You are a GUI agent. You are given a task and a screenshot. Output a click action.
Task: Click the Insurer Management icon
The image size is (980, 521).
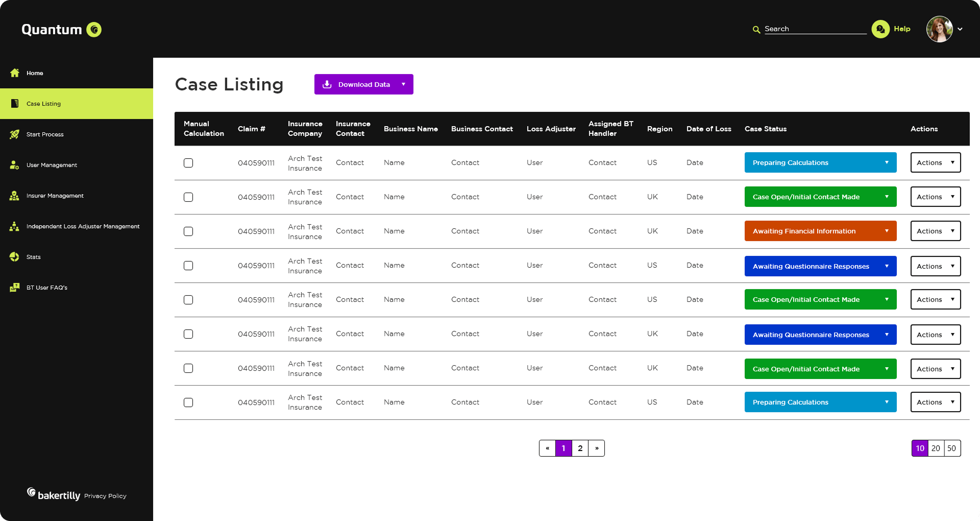coord(15,196)
